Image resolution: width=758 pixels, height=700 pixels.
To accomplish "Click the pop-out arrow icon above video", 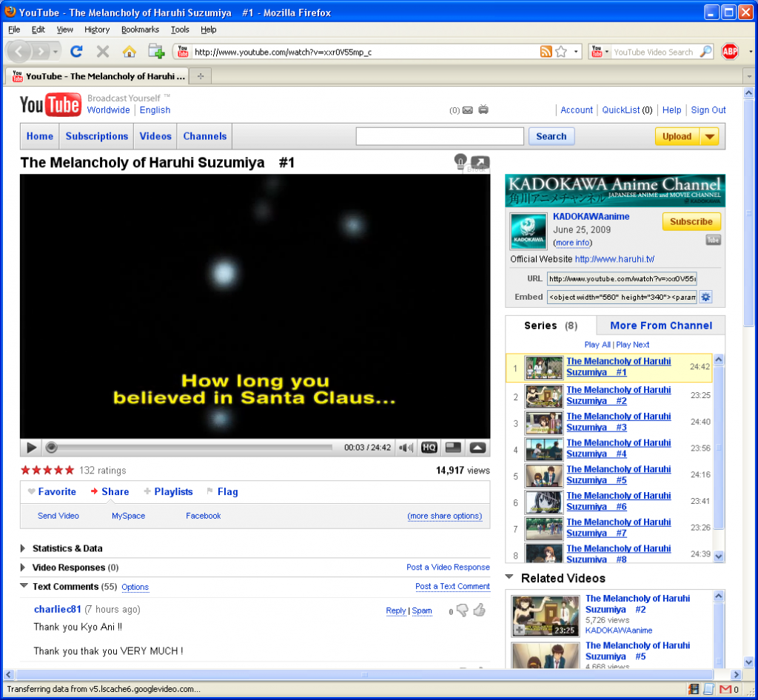I will point(480,162).
